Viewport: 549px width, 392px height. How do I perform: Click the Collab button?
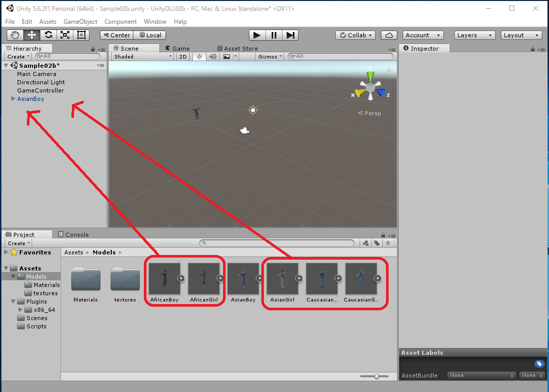(356, 35)
